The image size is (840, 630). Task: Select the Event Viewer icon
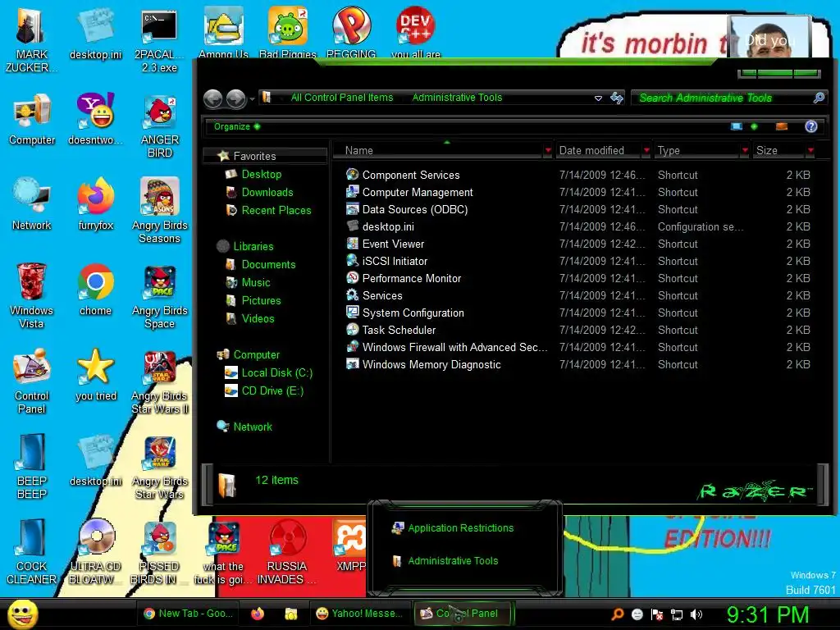coord(352,244)
